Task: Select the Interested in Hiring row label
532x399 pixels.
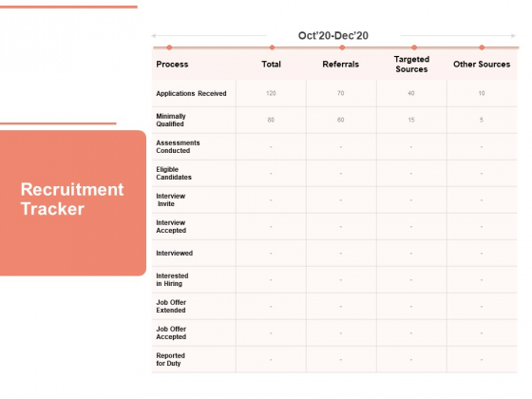Action: coord(172,279)
